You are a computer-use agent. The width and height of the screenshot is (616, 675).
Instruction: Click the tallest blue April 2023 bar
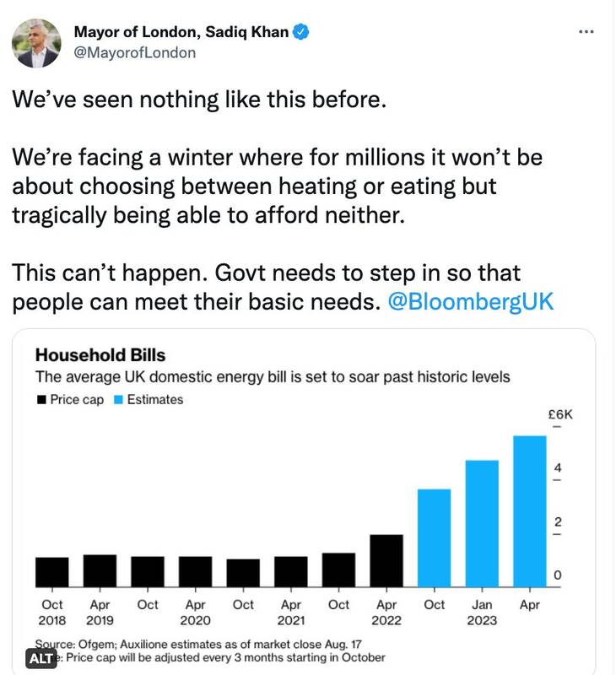tap(530, 511)
